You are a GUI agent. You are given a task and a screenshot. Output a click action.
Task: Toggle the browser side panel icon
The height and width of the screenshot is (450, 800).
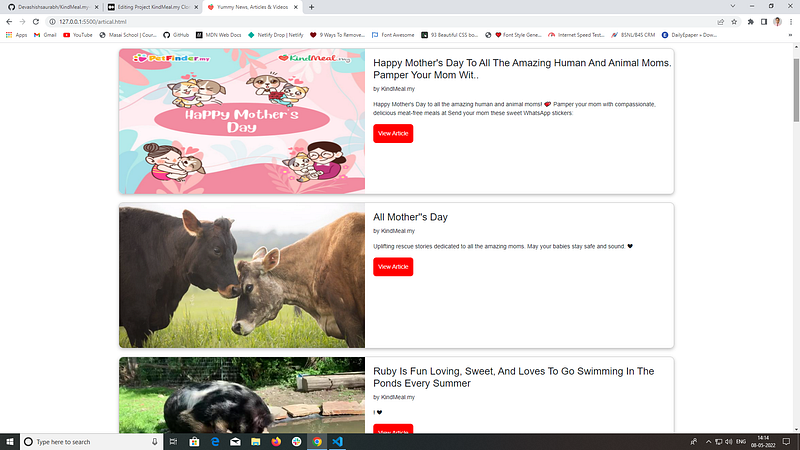764,22
